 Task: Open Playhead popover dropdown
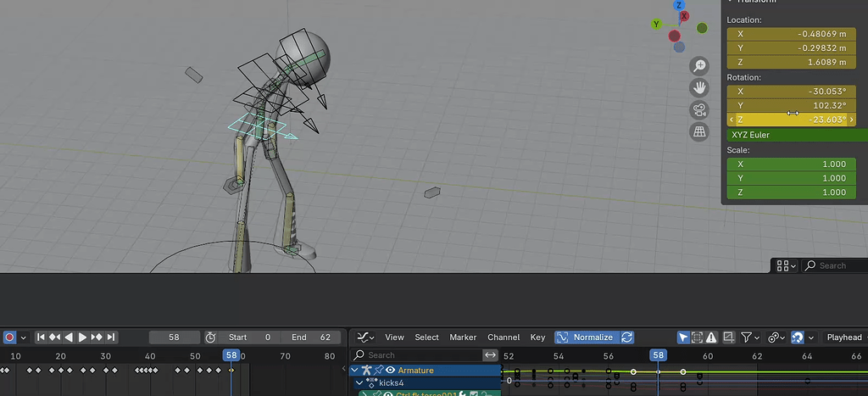(x=844, y=337)
